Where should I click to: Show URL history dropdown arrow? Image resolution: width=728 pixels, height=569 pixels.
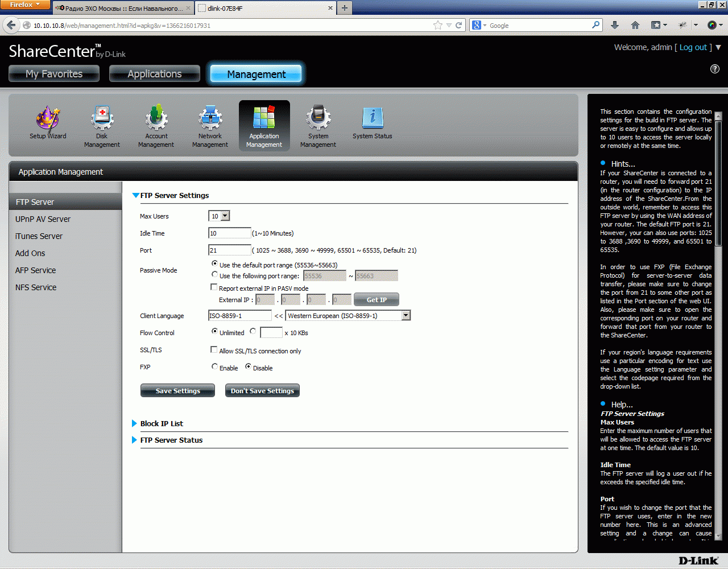(x=449, y=25)
